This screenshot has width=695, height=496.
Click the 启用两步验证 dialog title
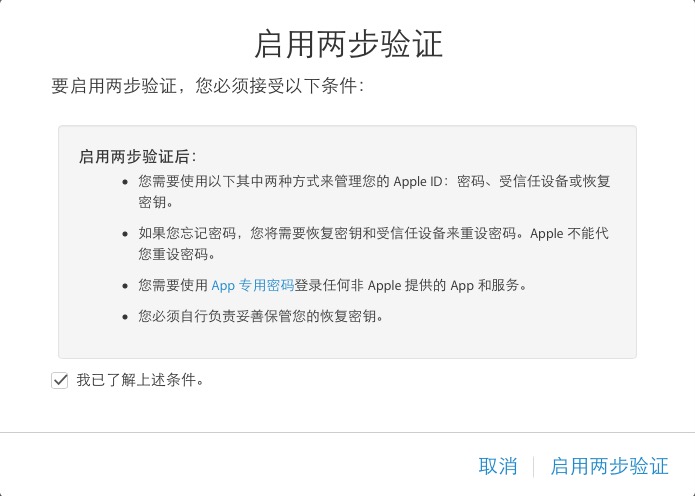(348, 44)
